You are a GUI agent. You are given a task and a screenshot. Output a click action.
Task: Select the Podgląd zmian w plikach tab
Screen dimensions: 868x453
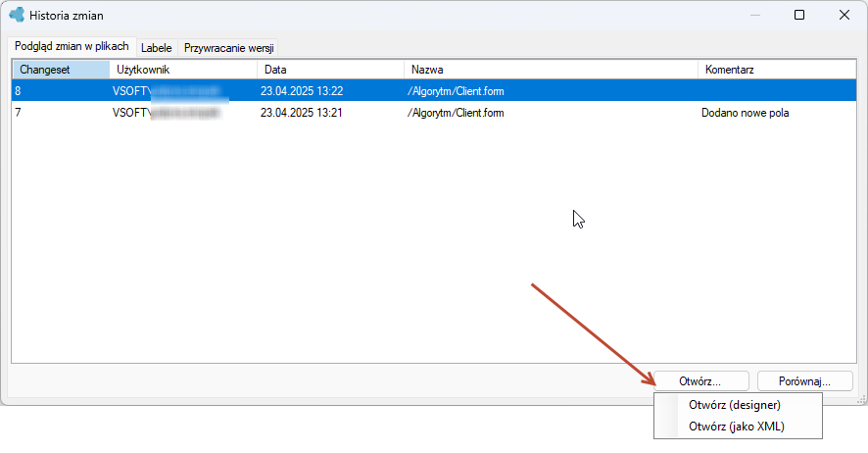click(72, 46)
